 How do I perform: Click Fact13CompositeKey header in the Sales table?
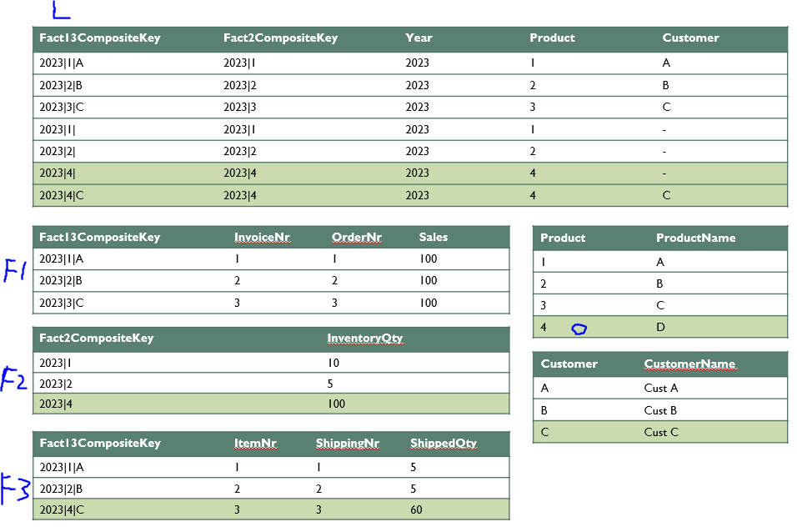100,238
